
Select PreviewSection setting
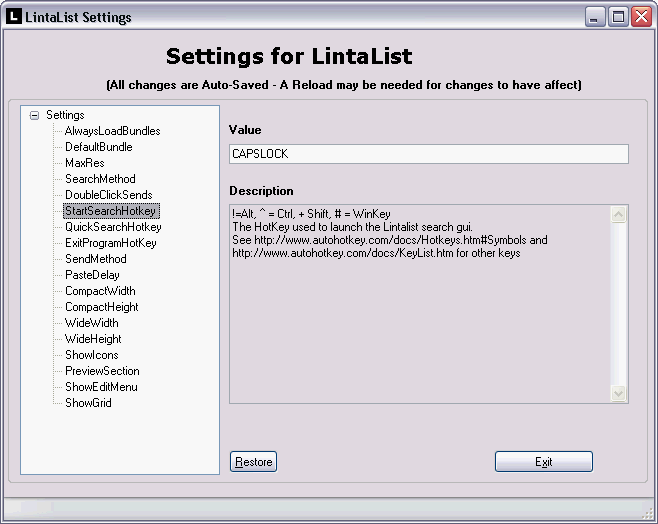[x=102, y=371]
